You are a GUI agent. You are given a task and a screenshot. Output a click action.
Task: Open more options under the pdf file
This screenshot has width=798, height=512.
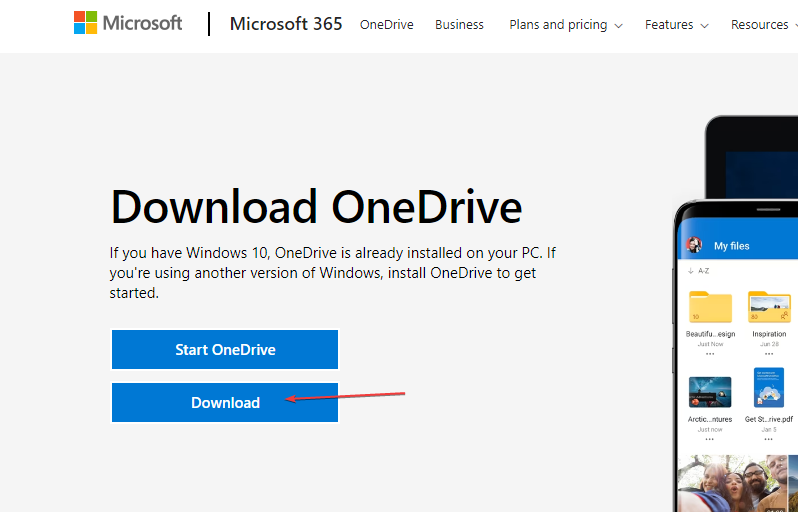pos(768,439)
